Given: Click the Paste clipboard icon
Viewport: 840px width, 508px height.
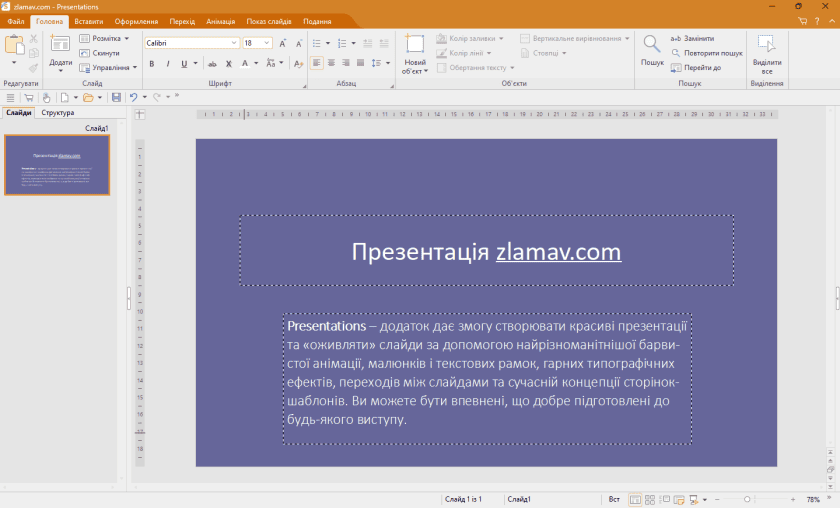Looking at the screenshot, I should pyautogui.click(x=14, y=45).
